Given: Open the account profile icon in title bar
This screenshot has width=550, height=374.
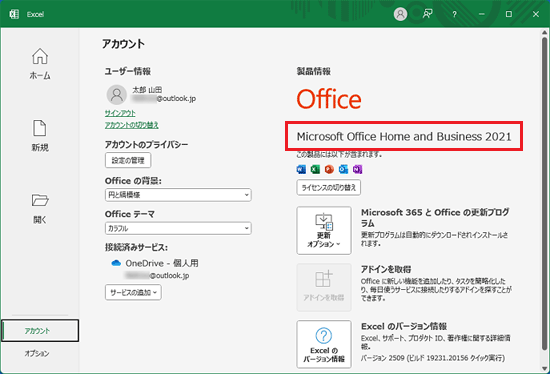Looking at the screenshot, I should pos(400,14).
